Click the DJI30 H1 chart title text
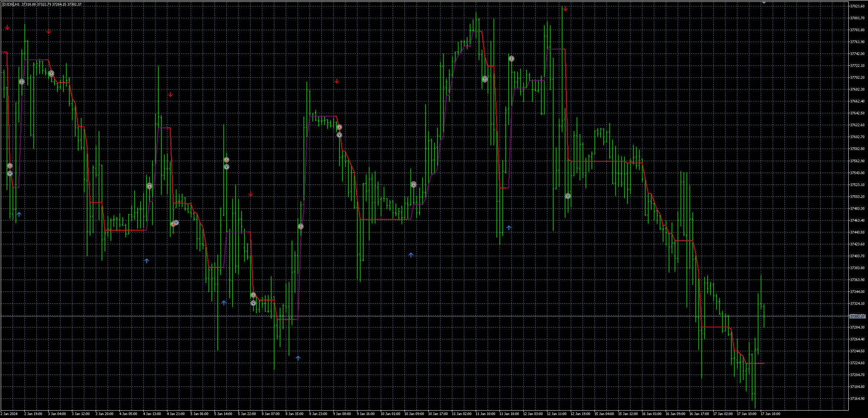The width and height of the screenshot is (868, 418). pyautogui.click(x=42, y=4)
